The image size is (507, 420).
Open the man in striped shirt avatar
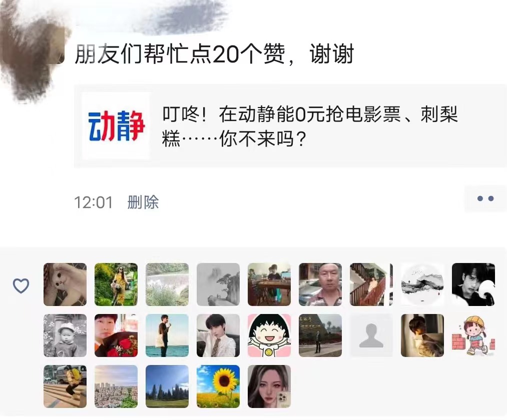(320, 284)
